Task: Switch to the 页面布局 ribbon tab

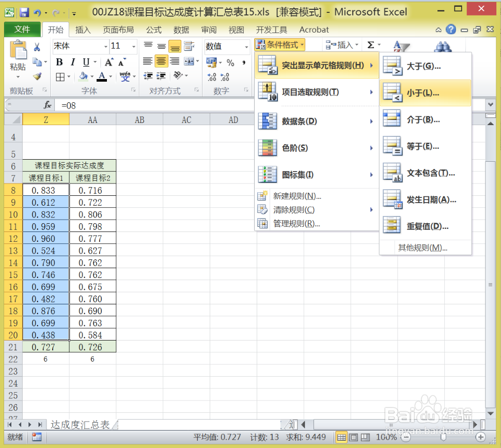Action: pos(118,30)
